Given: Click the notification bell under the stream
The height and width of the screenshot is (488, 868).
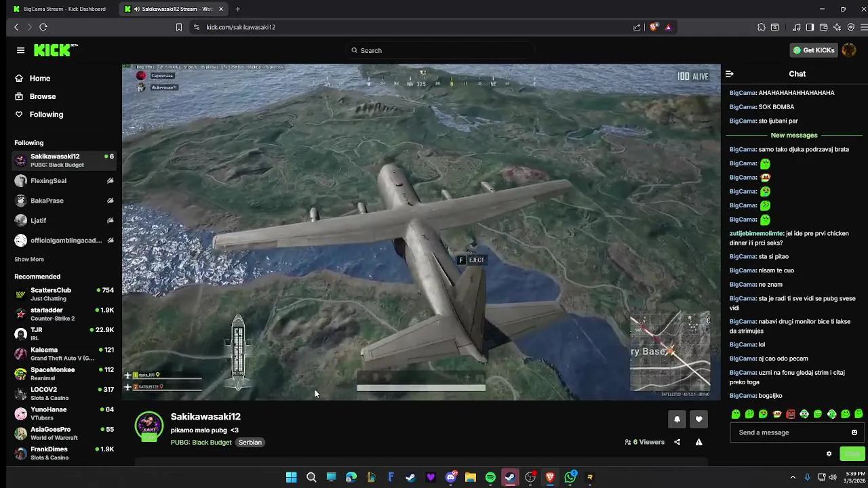Looking at the screenshot, I should coord(677,420).
